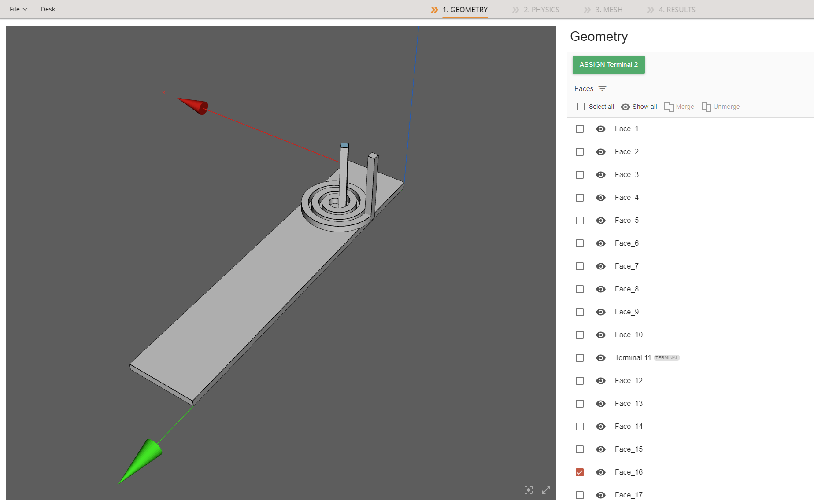The width and height of the screenshot is (814, 504).
Task: Select Face_12 in the faces list
Action: [x=580, y=381]
